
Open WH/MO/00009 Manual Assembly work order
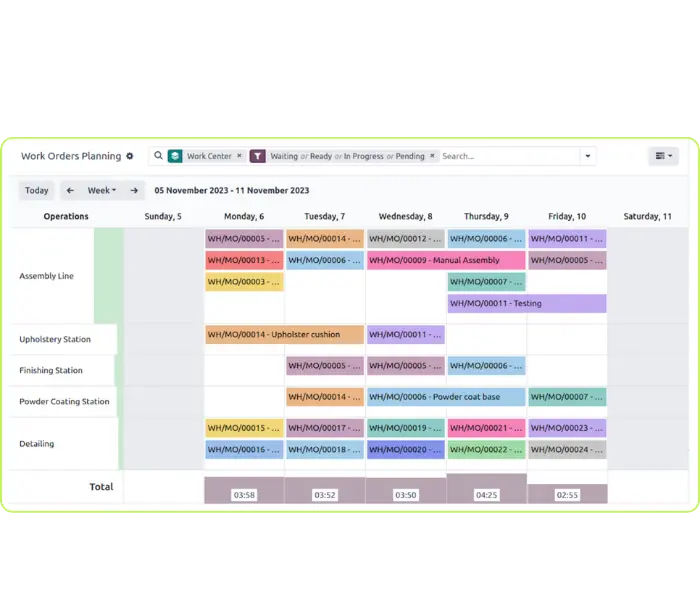pos(445,260)
